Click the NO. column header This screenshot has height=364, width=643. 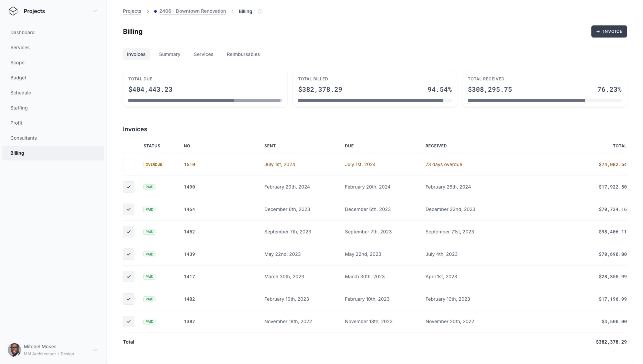point(188,146)
